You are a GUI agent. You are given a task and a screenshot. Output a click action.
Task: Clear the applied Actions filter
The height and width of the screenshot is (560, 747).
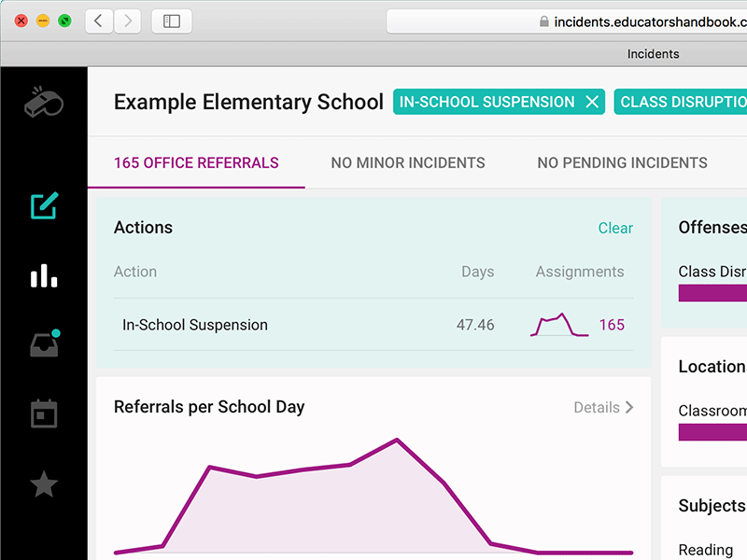[615, 227]
